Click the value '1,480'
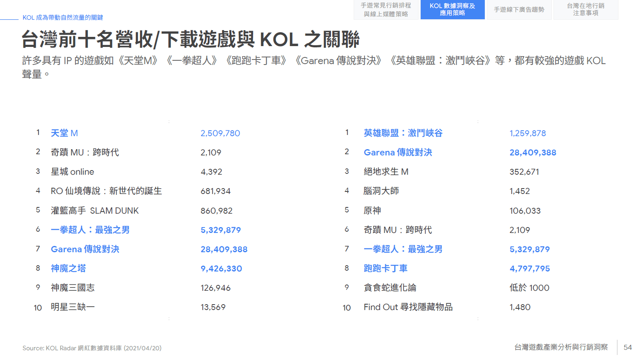Image resolution: width=644 pixels, height=362 pixels. coord(520,307)
